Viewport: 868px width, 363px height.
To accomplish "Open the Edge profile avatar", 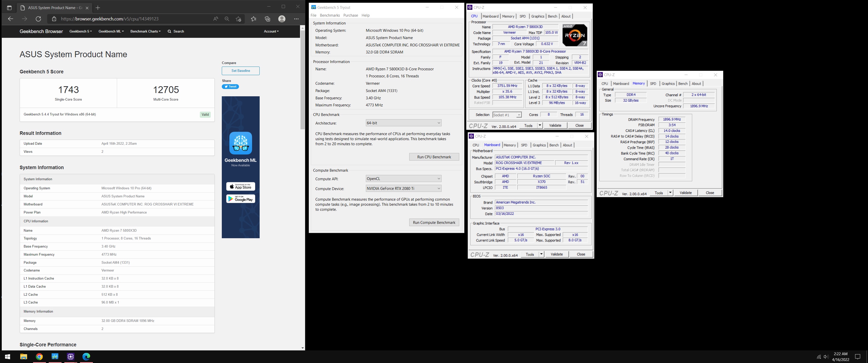I will coord(282,19).
